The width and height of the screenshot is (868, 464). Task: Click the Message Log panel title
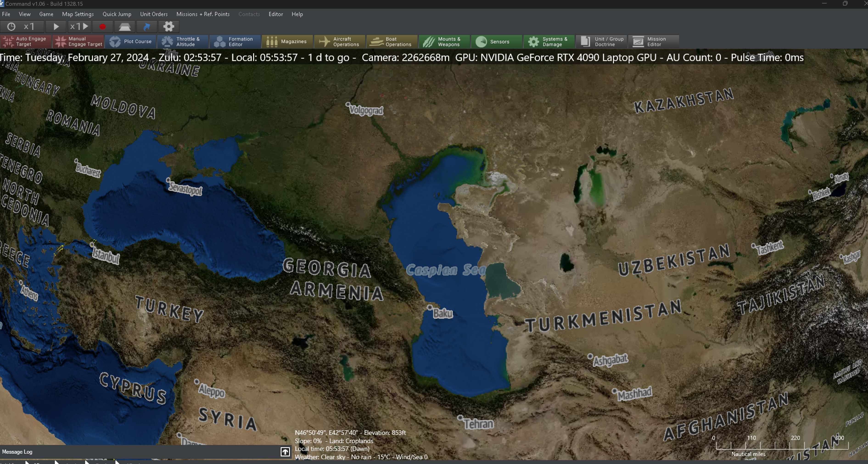pyautogui.click(x=17, y=452)
